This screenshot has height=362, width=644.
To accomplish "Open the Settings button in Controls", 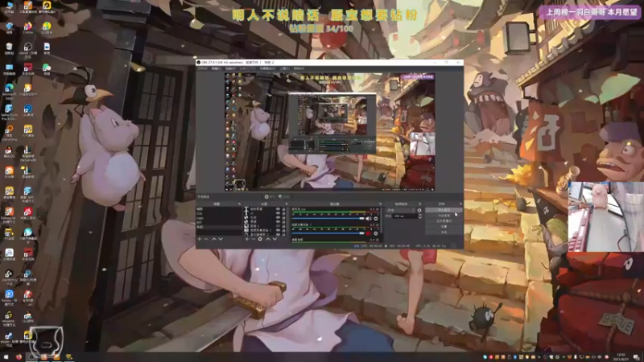I will (x=444, y=227).
